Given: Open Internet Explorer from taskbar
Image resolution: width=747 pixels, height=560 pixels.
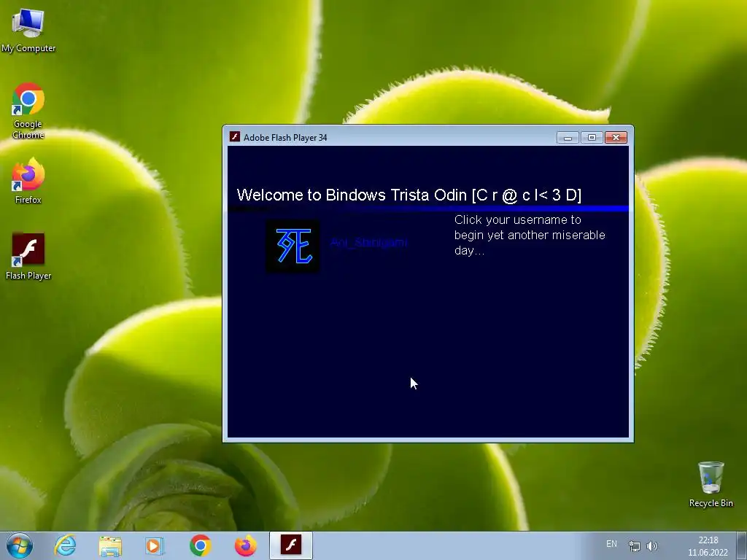Looking at the screenshot, I should (65, 545).
